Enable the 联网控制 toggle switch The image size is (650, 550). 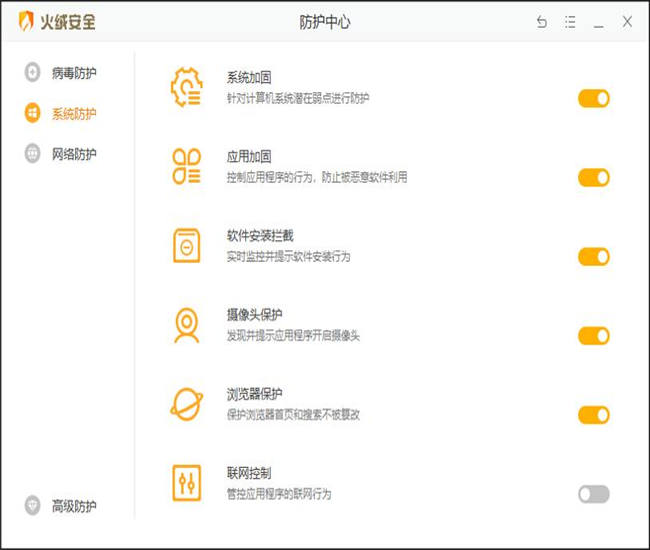coord(593,493)
